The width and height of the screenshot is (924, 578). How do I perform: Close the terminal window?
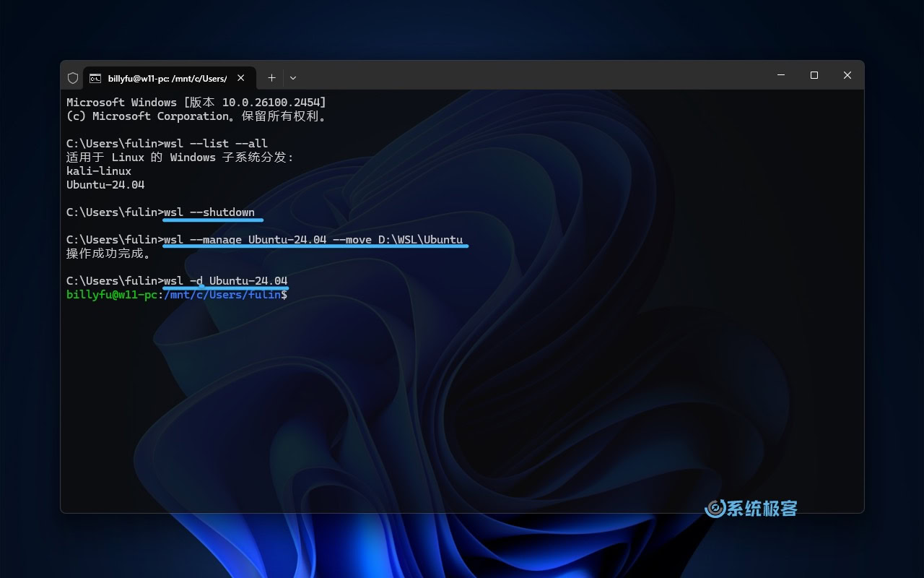pos(847,75)
